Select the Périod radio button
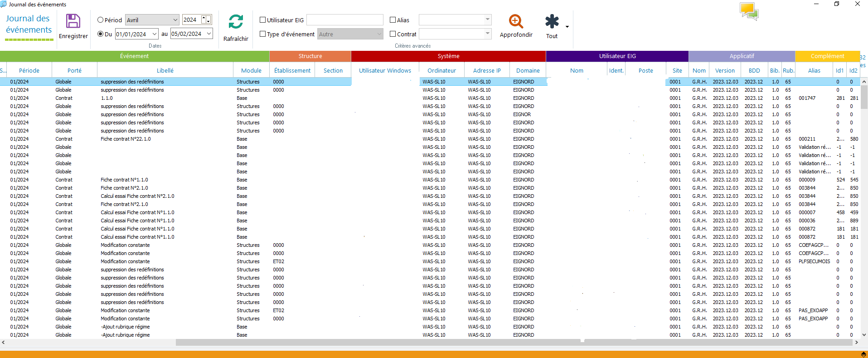868x358 pixels. click(x=101, y=20)
